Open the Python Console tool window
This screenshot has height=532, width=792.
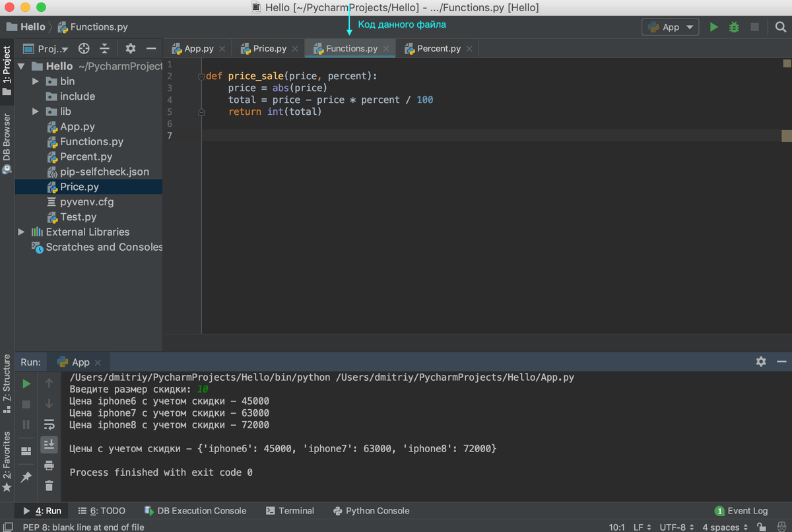[x=372, y=511]
